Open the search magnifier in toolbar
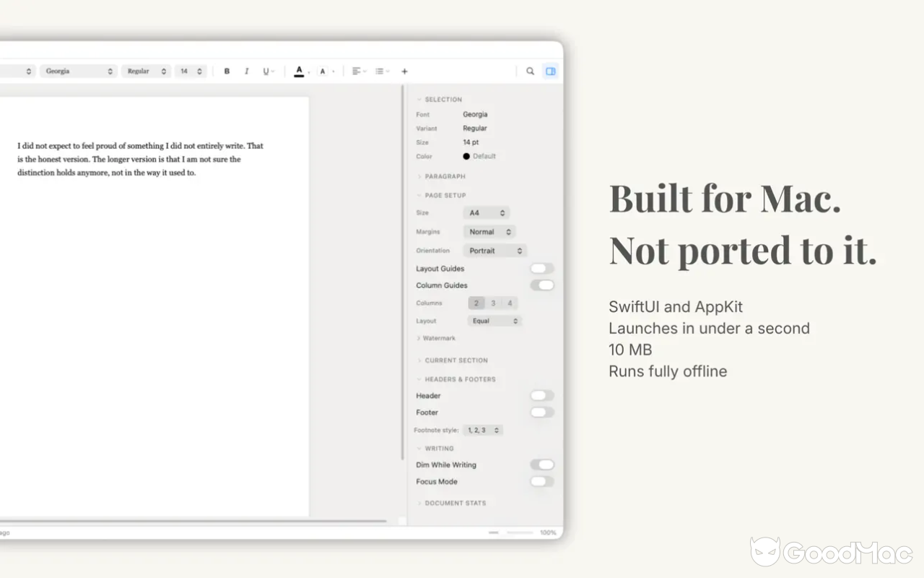The width and height of the screenshot is (924, 578). click(530, 72)
